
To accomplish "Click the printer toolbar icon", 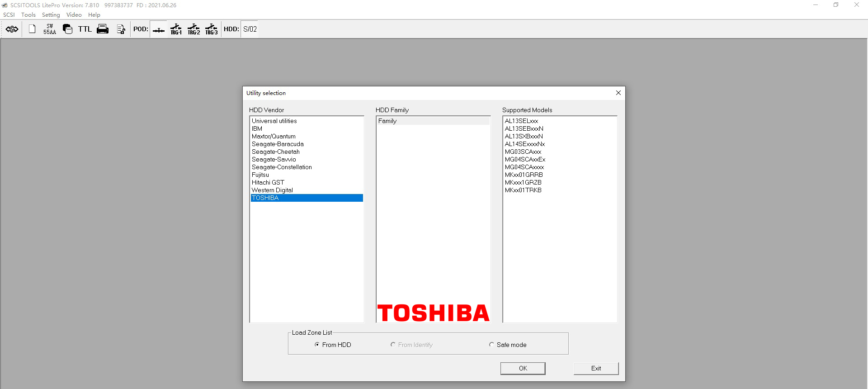I will click(103, 29).
